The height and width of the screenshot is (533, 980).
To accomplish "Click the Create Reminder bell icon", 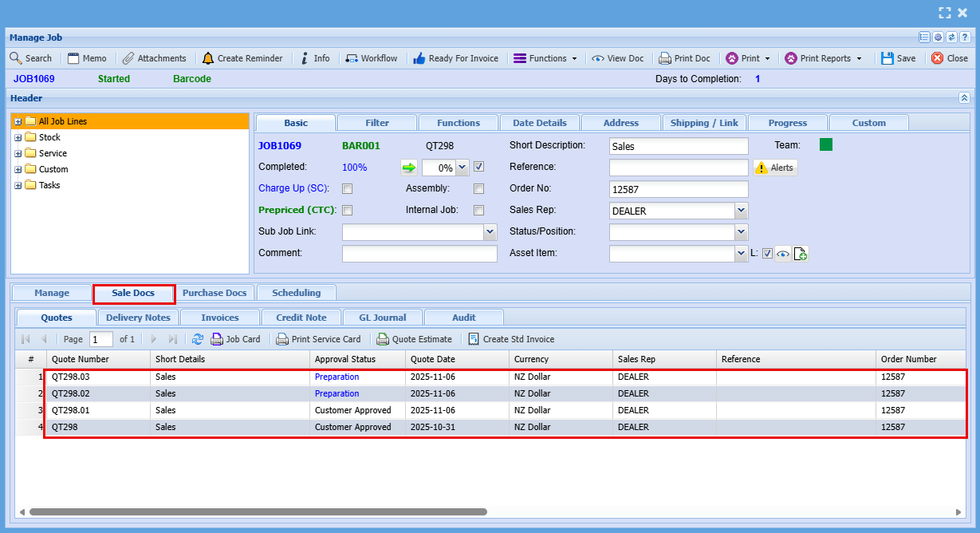I will [x=208, y=58].
